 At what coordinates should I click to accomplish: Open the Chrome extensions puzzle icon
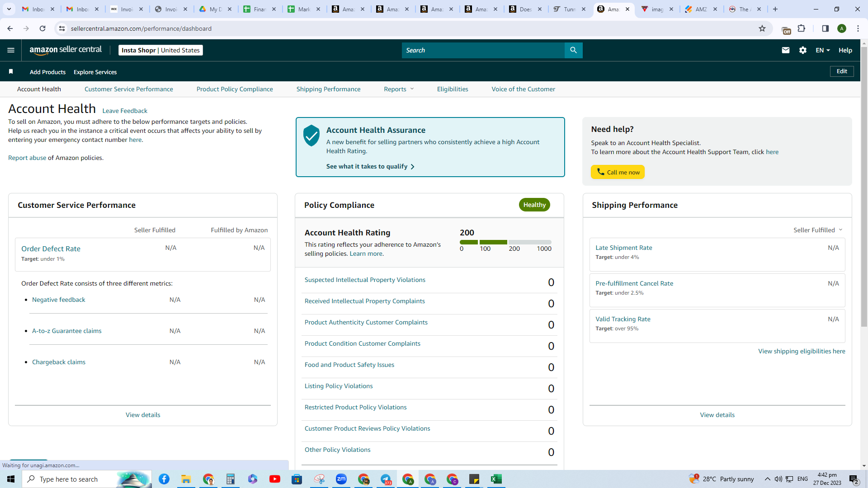[802, 28]
